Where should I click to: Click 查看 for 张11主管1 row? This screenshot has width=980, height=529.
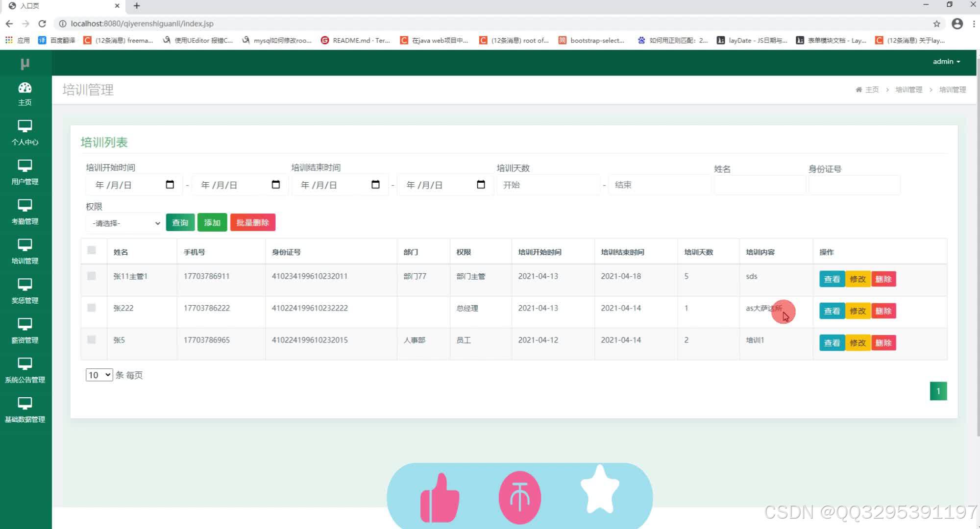(x=832, y=279)
